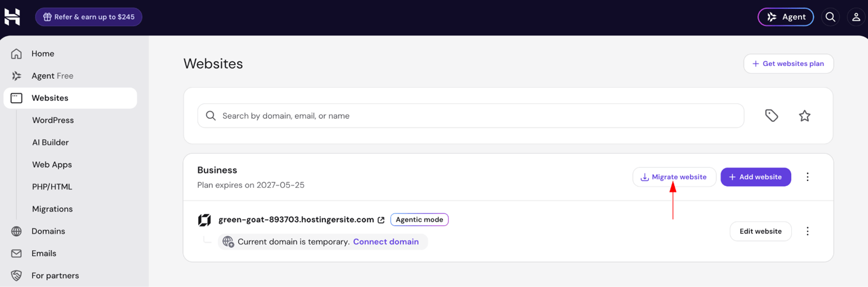This screenshot has width=868, height=287.
Task: Click the Connect domain link
Action: point(386,242)
